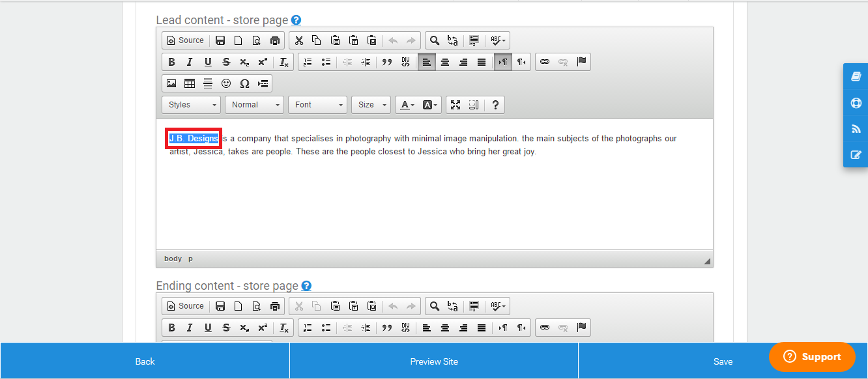Insert link in Lead content editor
This screenshot has width=868, height=379.
tap(545, 63)
